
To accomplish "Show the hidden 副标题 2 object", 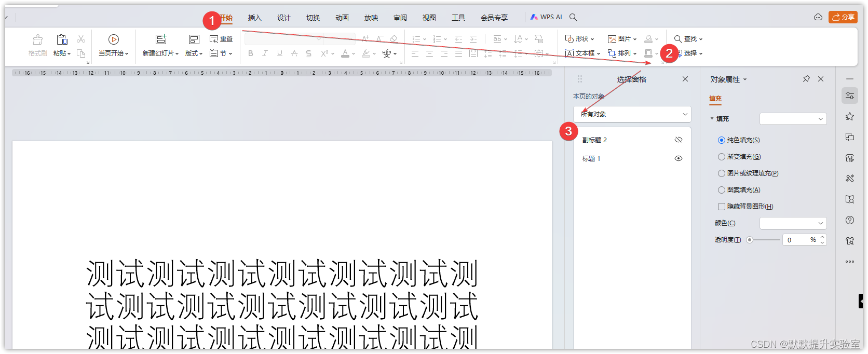I will tap(679, 140).
